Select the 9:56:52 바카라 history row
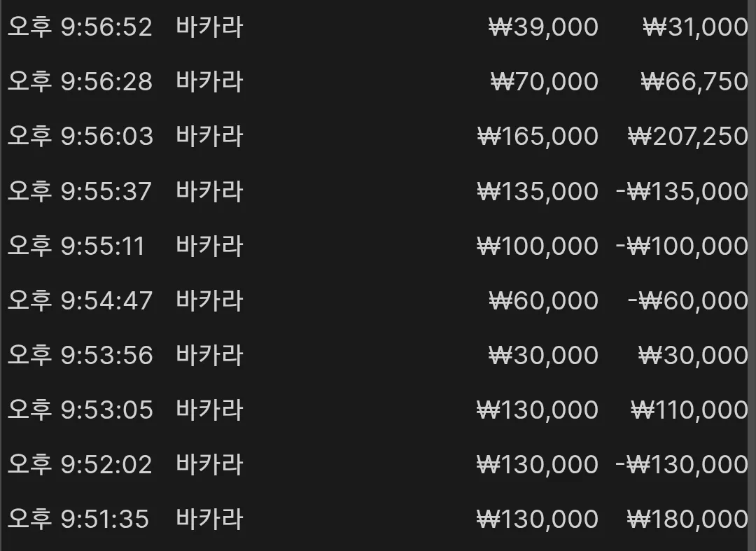756x551 pixels. [378, 27]
